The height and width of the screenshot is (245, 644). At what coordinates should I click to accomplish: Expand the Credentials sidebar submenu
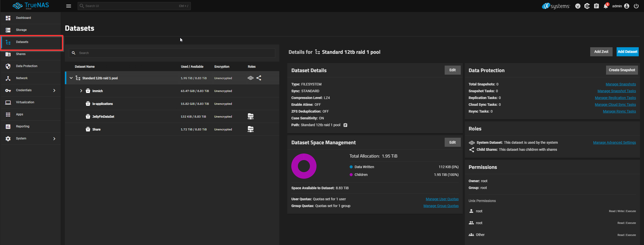(x=54, y=90)
